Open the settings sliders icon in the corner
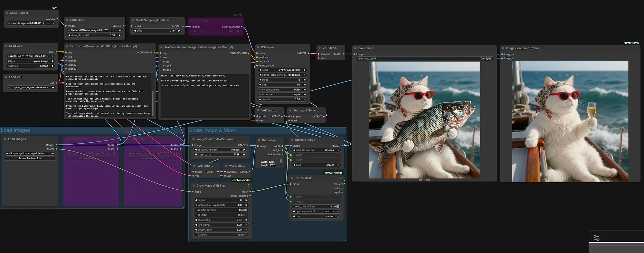This screenshot has width=644, height=253. (x=596, y=238)
